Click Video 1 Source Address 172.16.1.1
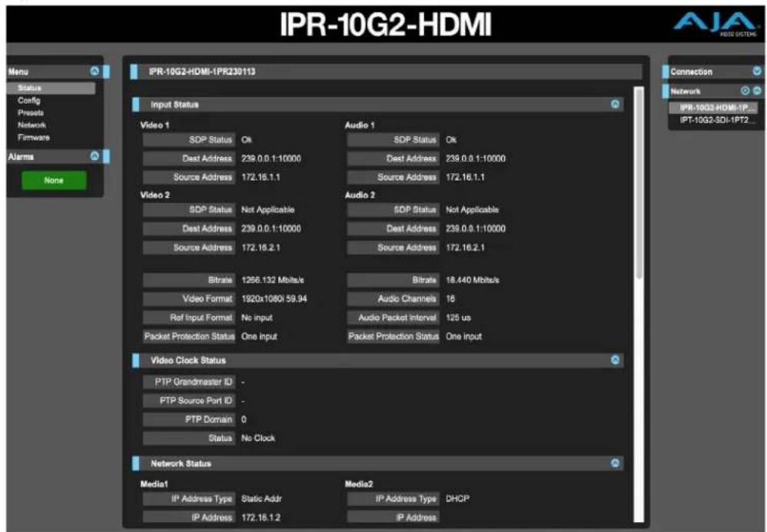767x532 pixels. (261, 177)
